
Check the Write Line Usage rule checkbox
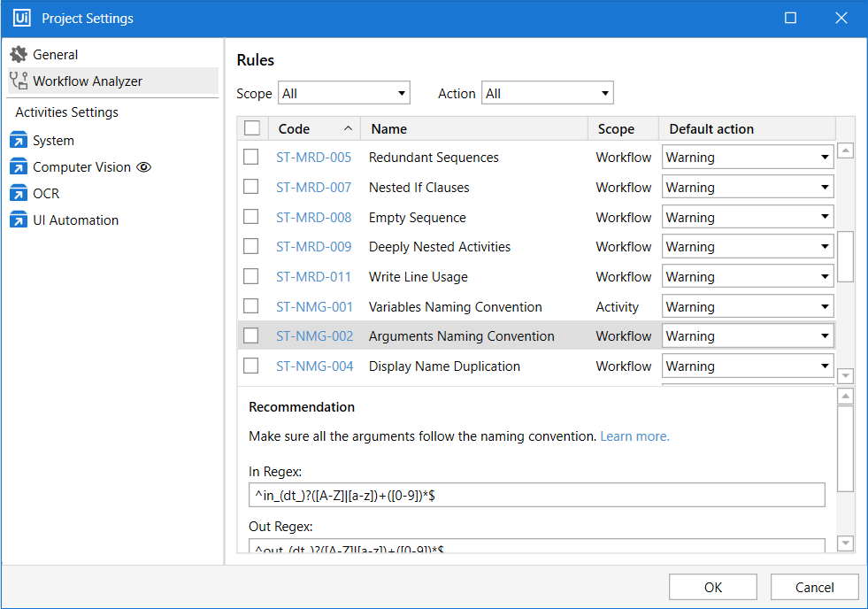pyautogui.click(x=251, y=276)
